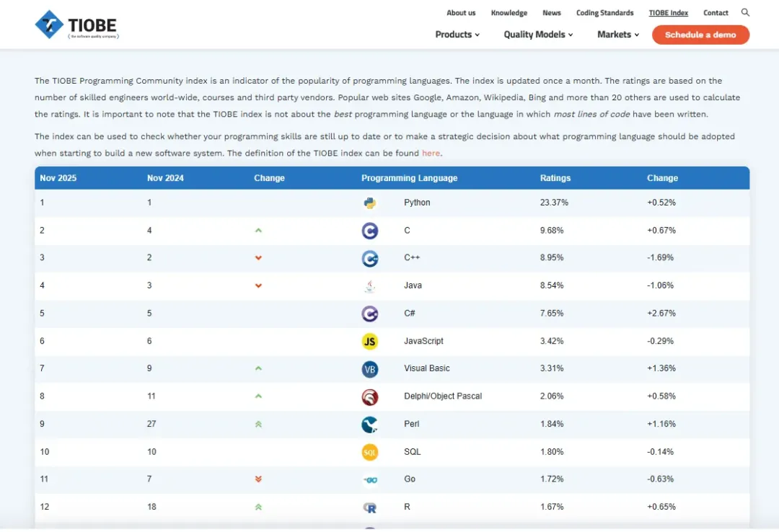Viewport: 779px width, 532px height.
Task: Click the Perl language name
Action: point(411,424)
